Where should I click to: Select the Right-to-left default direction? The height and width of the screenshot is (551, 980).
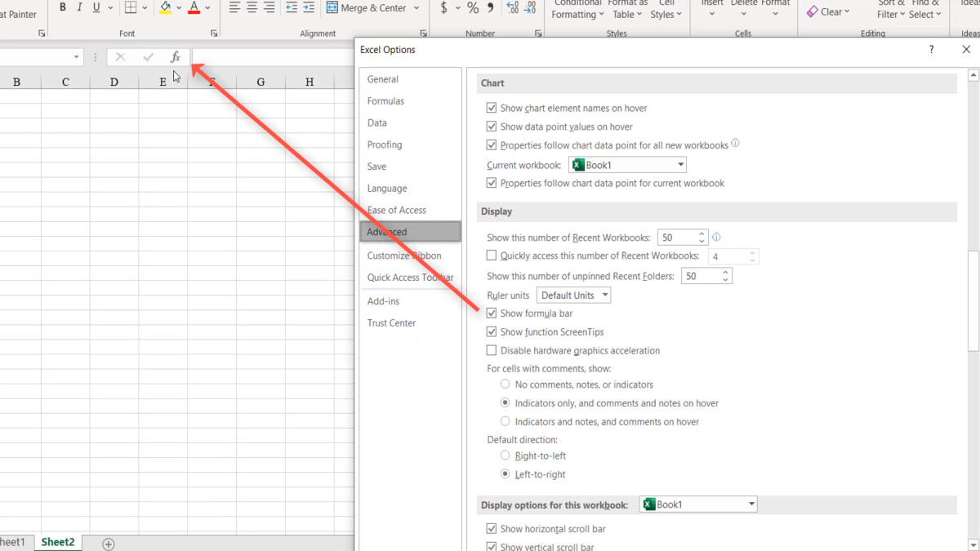click(x=506, y=455)
